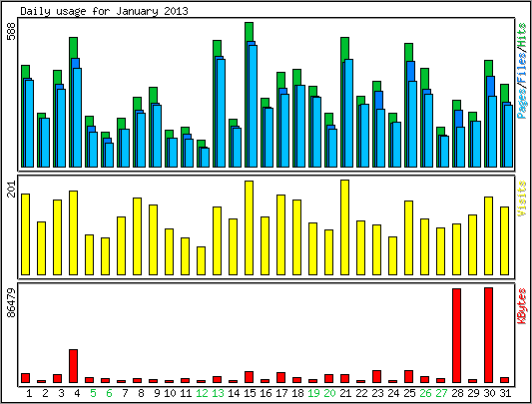
Task: Click day label '28' on the x-axis
Action: click(x=457, y=393)
